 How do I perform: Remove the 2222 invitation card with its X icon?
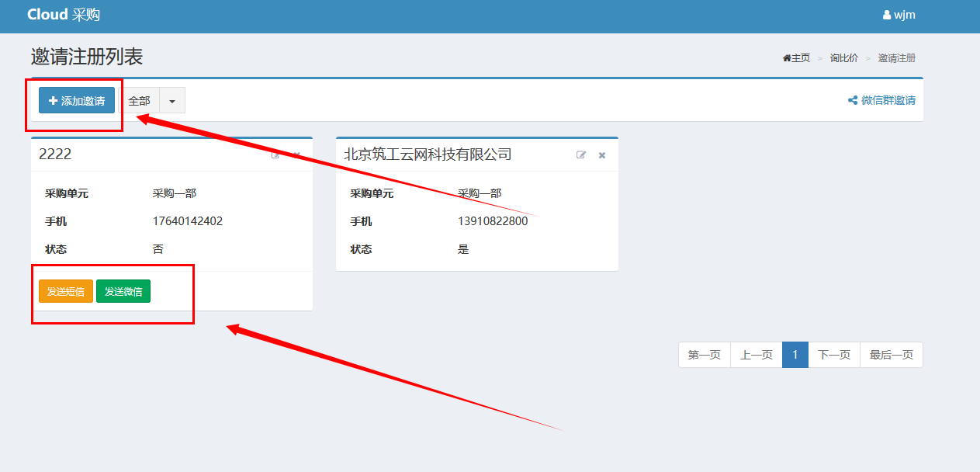(x=296, y=155)
